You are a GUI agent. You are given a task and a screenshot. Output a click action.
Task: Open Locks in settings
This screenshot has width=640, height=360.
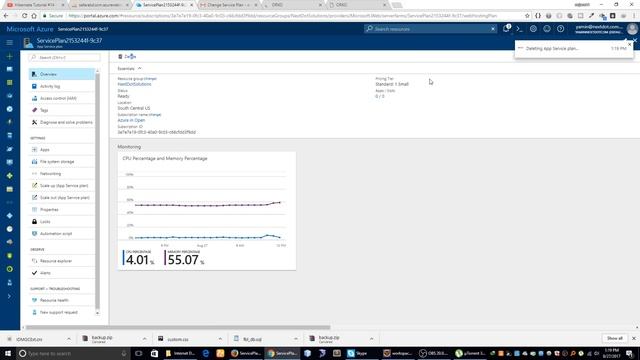[x=62, y=222]
